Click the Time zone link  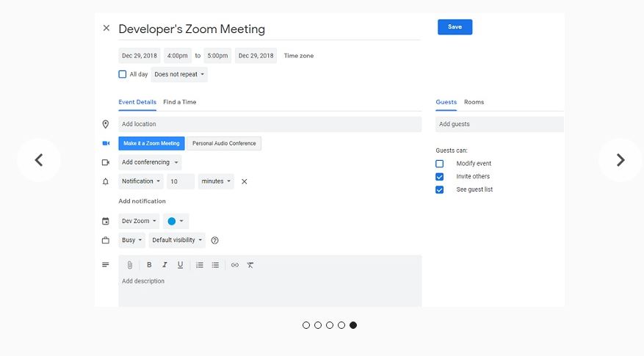pyautogui.click(x=299, y=56)
